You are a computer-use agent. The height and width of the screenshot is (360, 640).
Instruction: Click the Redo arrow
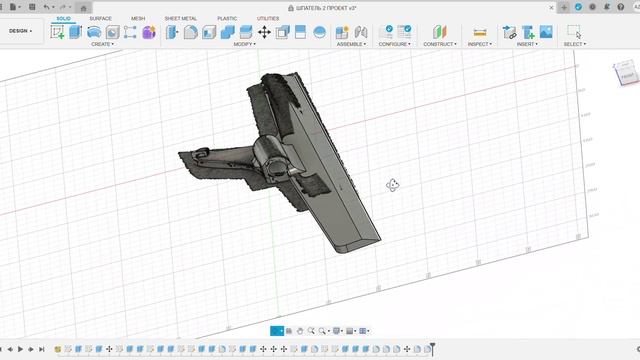[64, 7]
